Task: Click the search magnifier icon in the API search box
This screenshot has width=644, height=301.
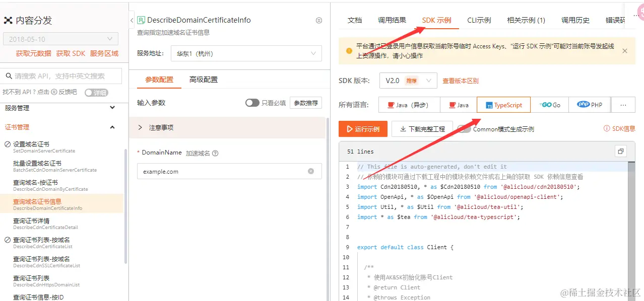Action: point(9,76)
